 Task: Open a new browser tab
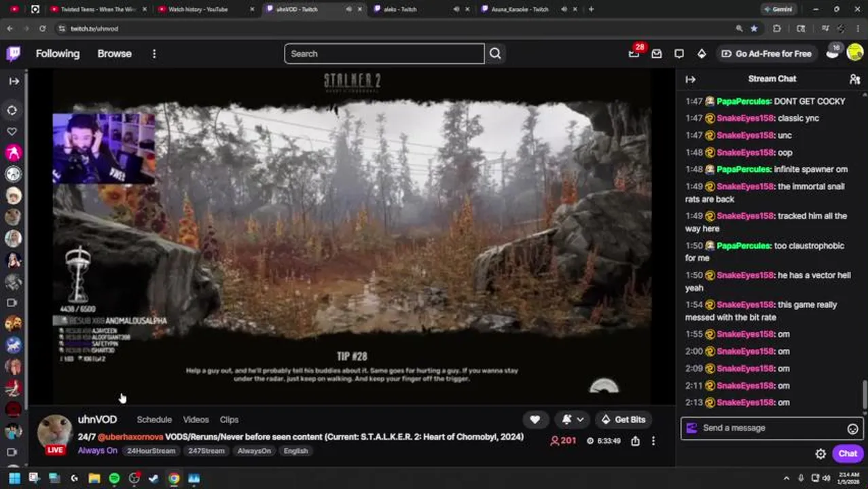coord(591,9)
